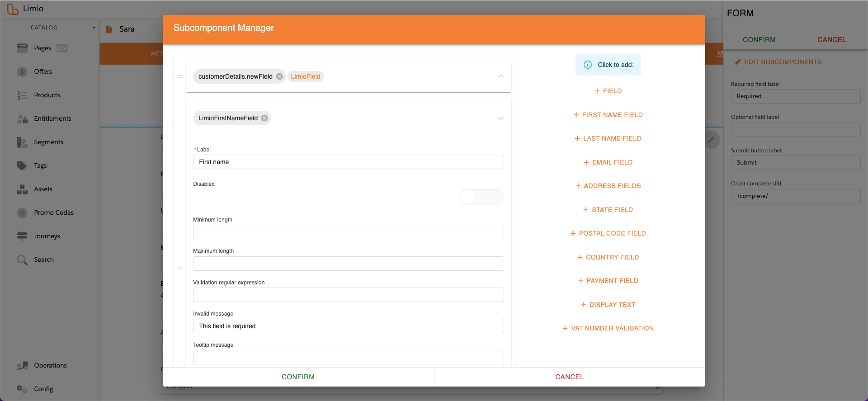Open the Entitlements section icon
Image resolution: width=868 pixels, height=401 pixels.
(x=22, y=118)
